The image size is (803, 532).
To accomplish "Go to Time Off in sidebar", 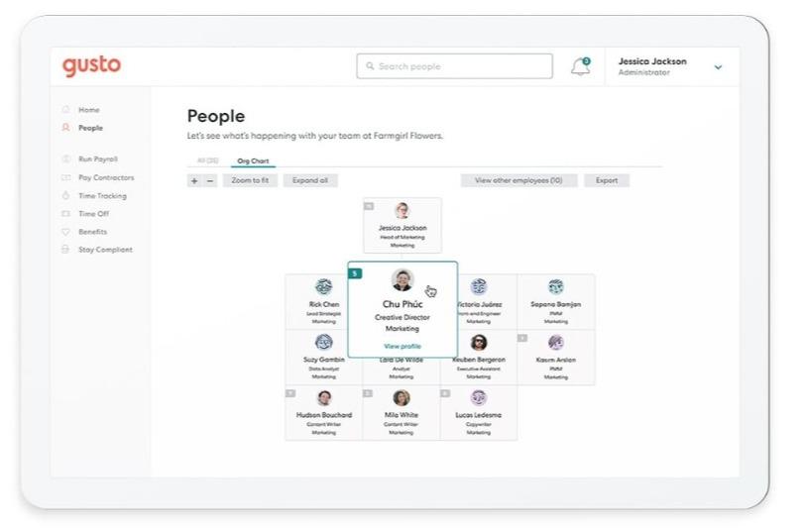I will tap(94, 214).
